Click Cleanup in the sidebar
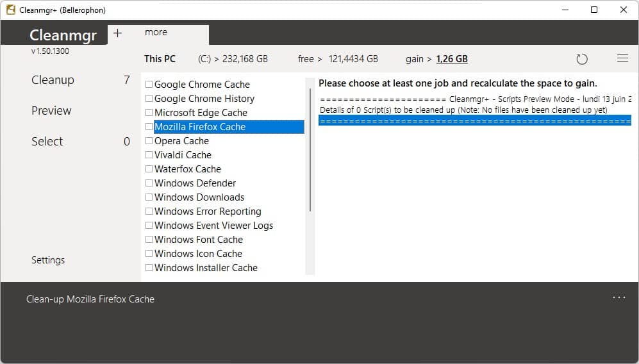The image size is (639, 364). (53, 80)
